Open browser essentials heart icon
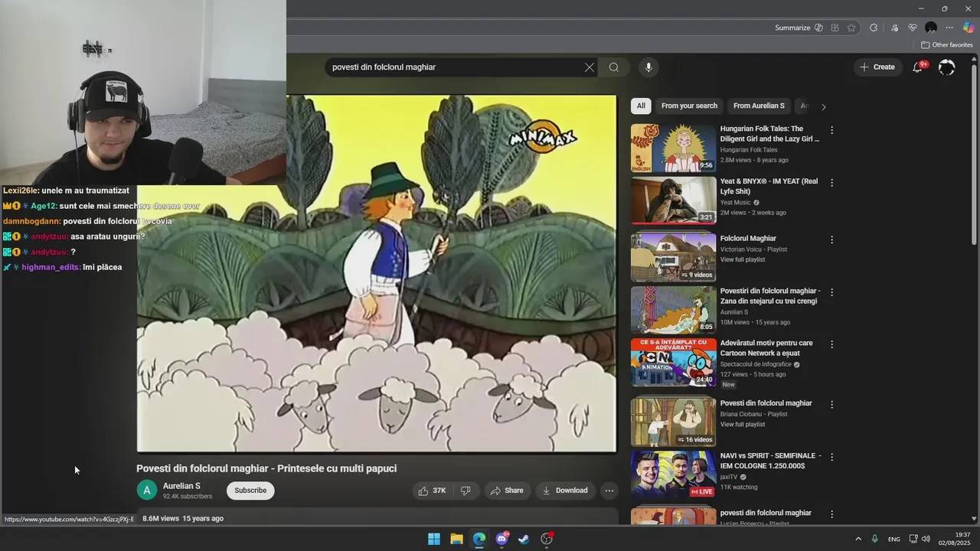The image size is (980, 551). pos(913,28)
